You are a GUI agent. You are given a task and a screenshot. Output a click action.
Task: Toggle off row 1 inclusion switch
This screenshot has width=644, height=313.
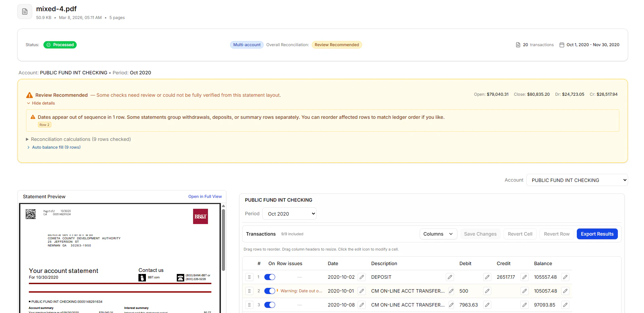270,277
